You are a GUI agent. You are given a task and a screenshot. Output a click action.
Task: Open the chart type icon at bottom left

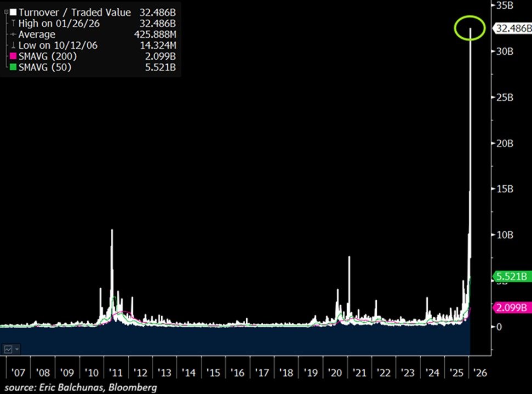click(8, 349)
